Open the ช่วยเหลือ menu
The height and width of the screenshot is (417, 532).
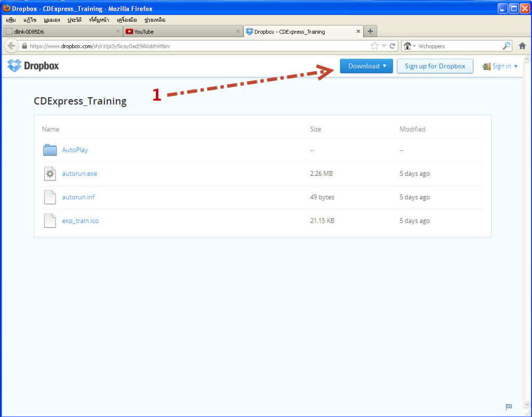coord(155,20)
